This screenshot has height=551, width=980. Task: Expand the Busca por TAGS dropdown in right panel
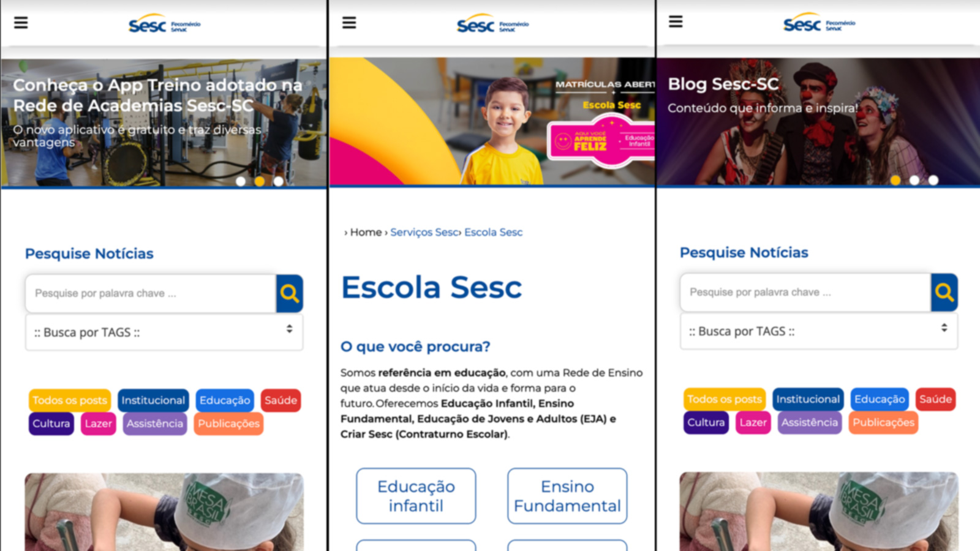click(819, 331)
